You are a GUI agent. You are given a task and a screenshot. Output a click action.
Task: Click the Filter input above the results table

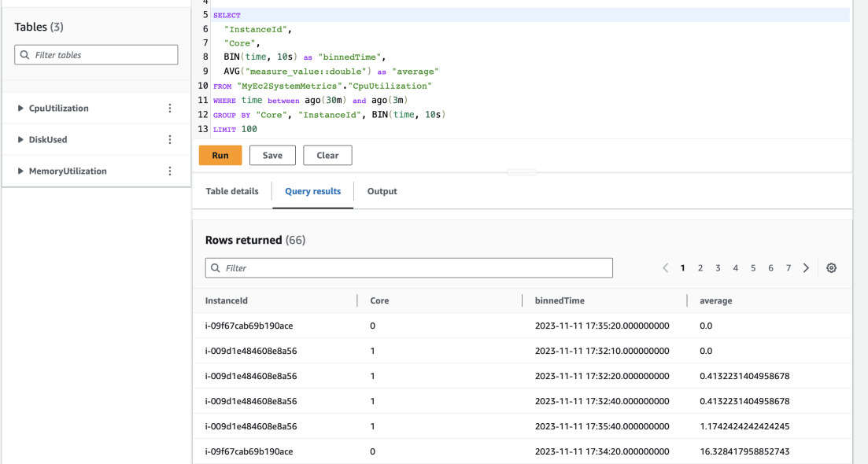(409, 267)
